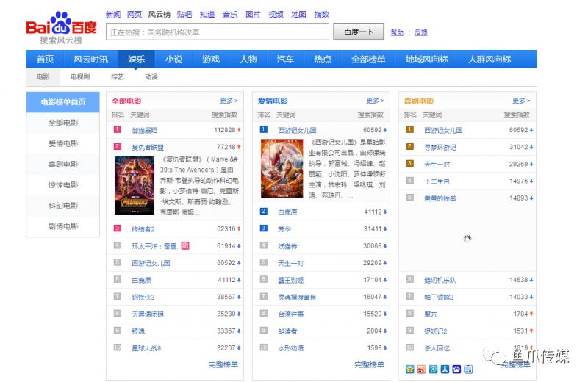Viewport: 588px width, 382px height.
Task: Open 图片 from top links
Action: [253, 15]
